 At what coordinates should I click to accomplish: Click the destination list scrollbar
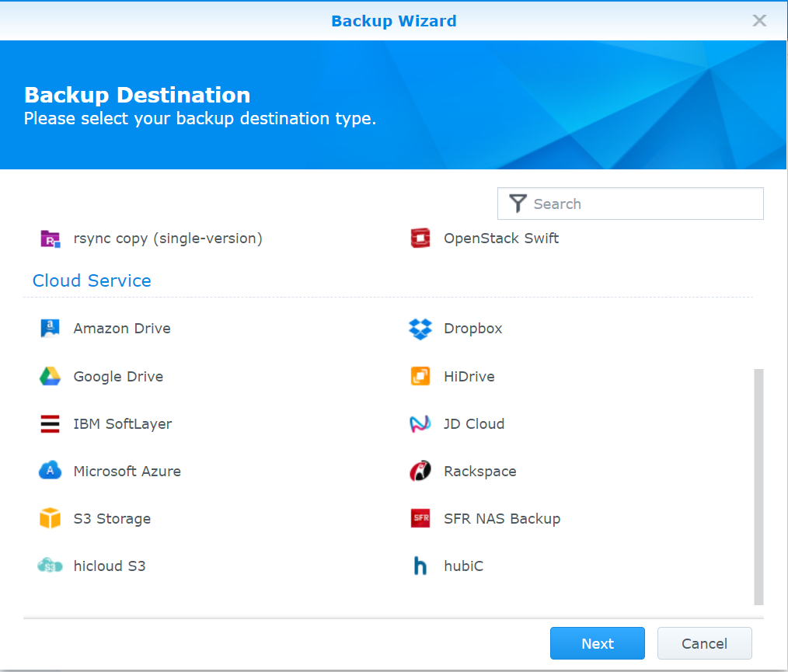(x=758, y=486)
